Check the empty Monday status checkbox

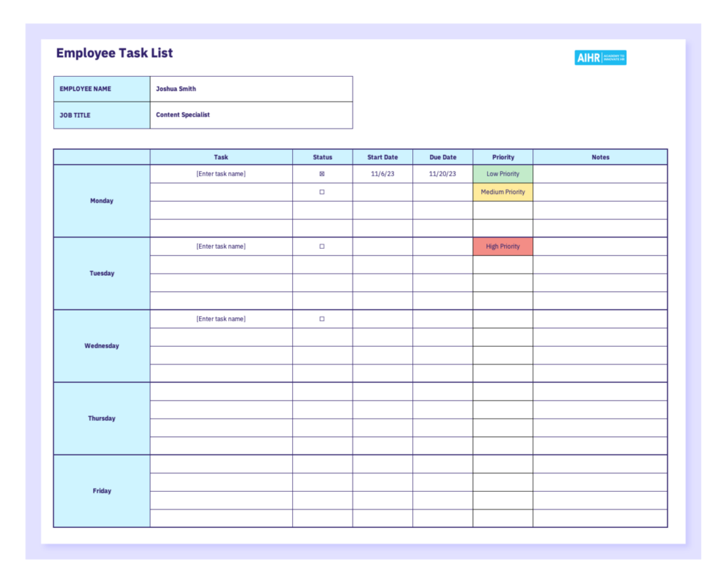[x=323, y=191]
